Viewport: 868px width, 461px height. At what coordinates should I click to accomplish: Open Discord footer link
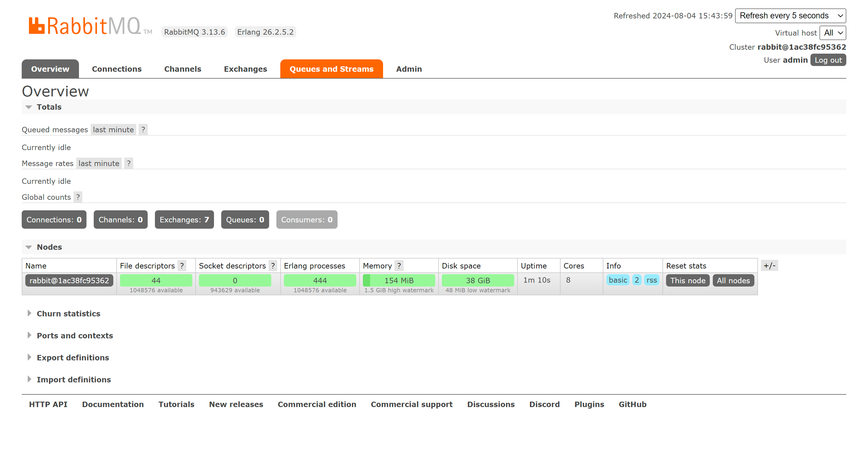click(x=545, y=404)
